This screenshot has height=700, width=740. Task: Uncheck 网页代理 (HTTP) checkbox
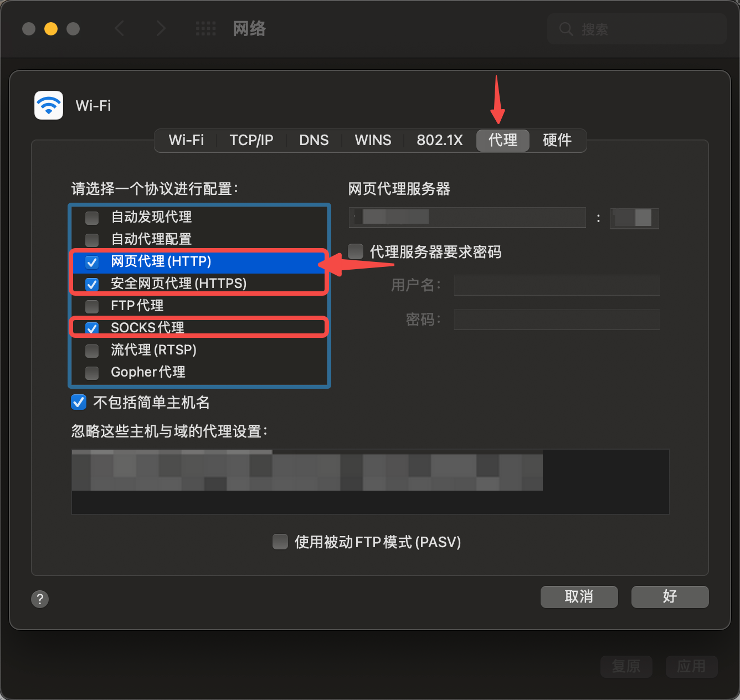pyautogui.click(x=92, y=262)
